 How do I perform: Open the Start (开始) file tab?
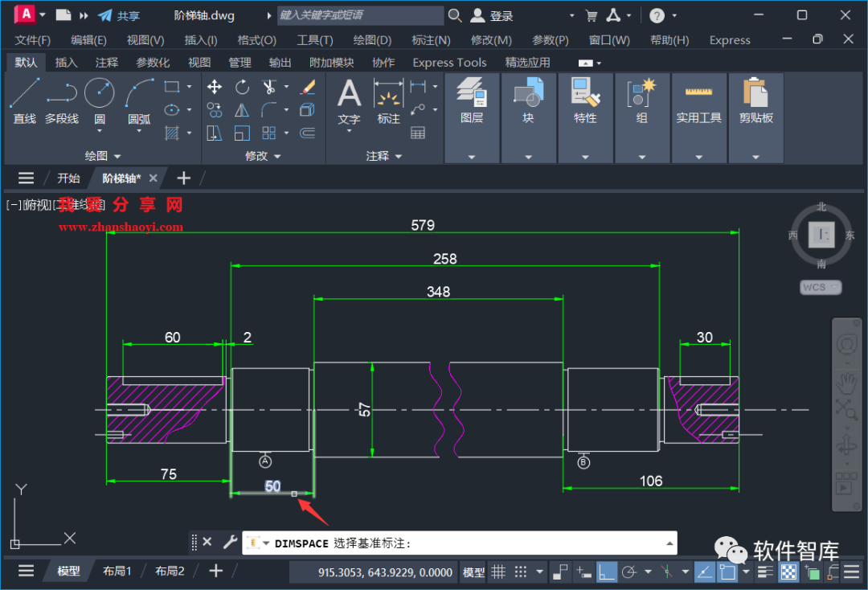pos(68,178)
